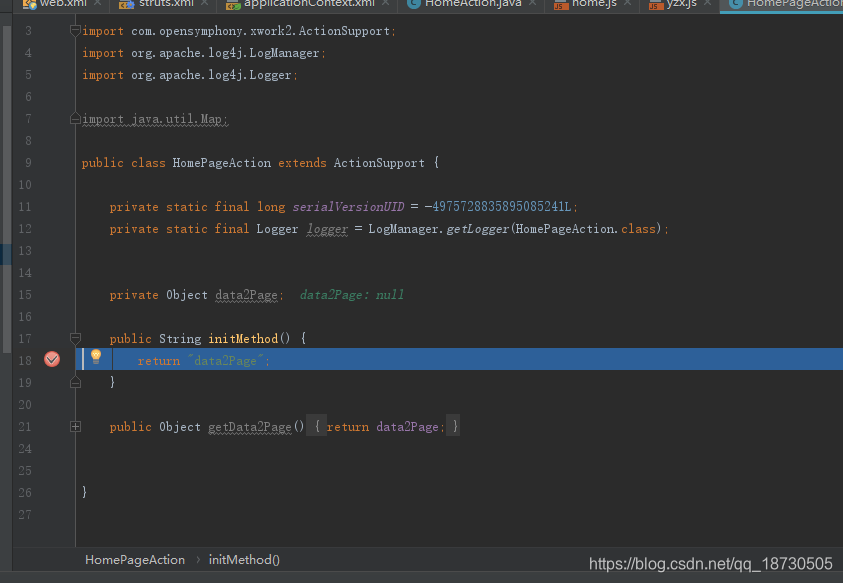Click the home.js file type icon

(561, 5)
